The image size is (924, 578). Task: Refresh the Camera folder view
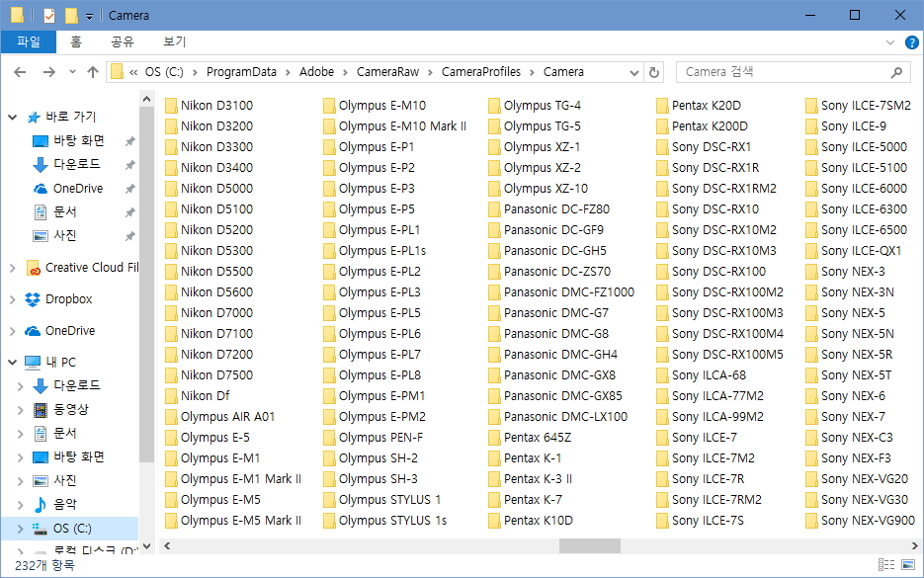pyautogui.click(x=654, y=72)
